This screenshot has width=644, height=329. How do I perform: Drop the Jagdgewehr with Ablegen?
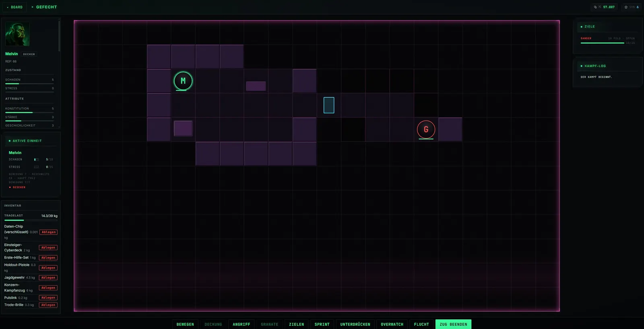[x=48, y=278]
